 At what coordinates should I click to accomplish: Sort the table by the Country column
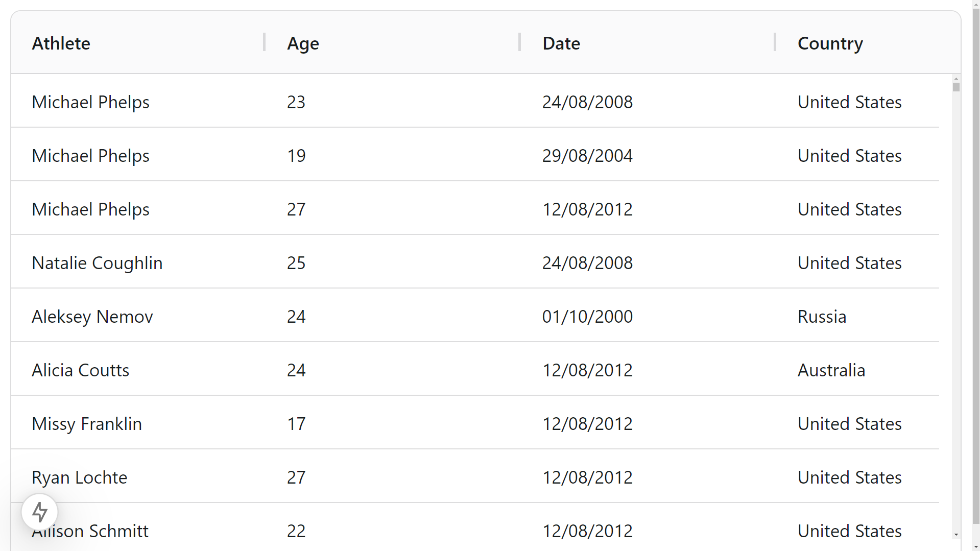[x=829, y=43]
